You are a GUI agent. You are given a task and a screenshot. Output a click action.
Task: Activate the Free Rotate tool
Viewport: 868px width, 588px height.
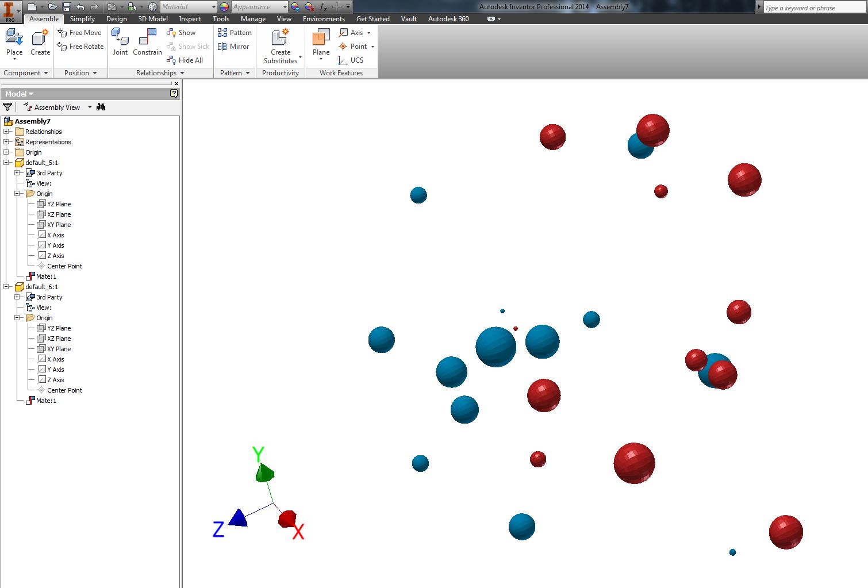click(x=80, y=47)
